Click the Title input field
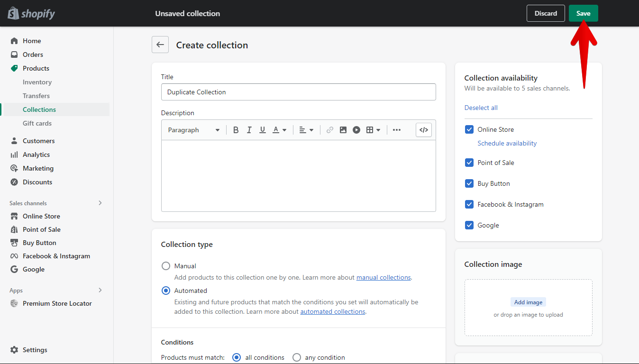Screen dimensions: 639x364 point(298,92)
